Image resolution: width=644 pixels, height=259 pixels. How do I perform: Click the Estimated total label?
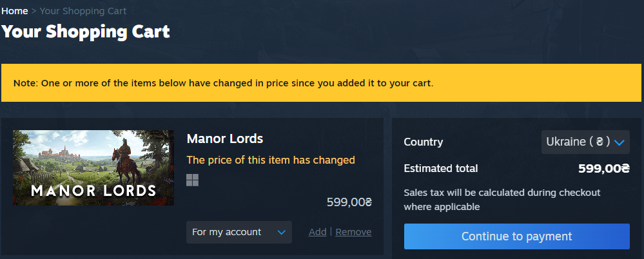441,168
